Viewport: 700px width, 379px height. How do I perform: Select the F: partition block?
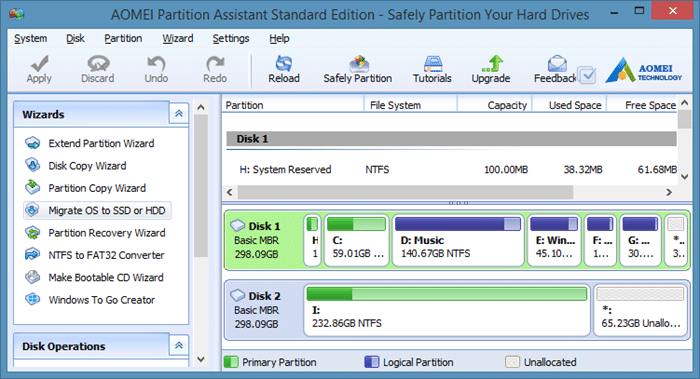(600, 240)
